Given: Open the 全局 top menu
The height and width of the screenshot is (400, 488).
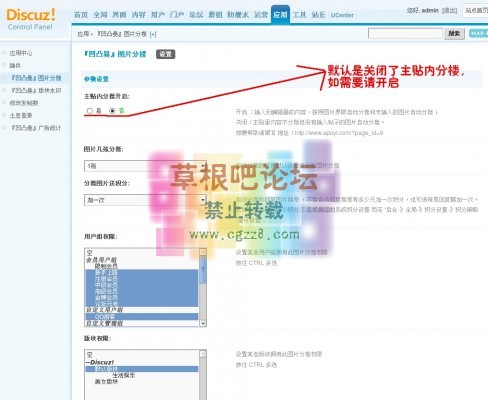Looking at the screenshot, I should coord(100,15).
